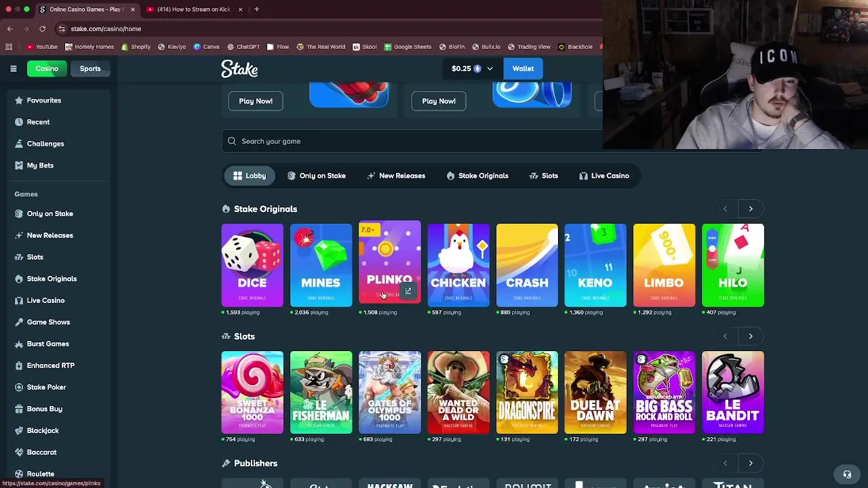
Task: Select the New Releases sidebar icon
Action: coord(19,235)
